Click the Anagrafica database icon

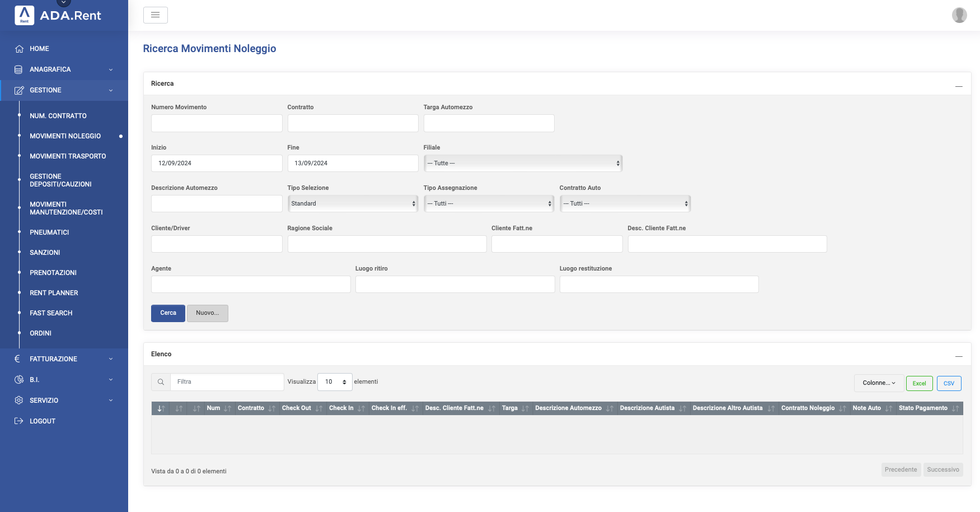(18, 69)
